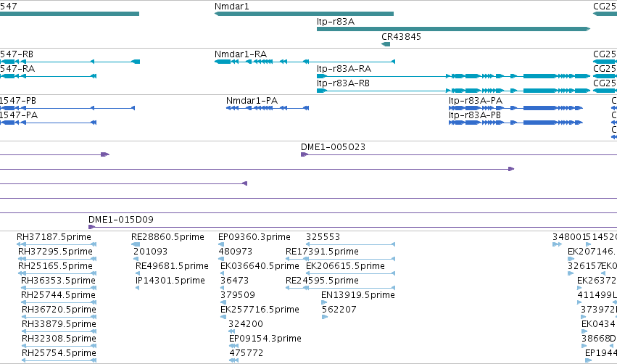Click the Itp-r83A-RB transcript label
The width and height of the screenshot is (617, 364).
click(x=343, y=83)
